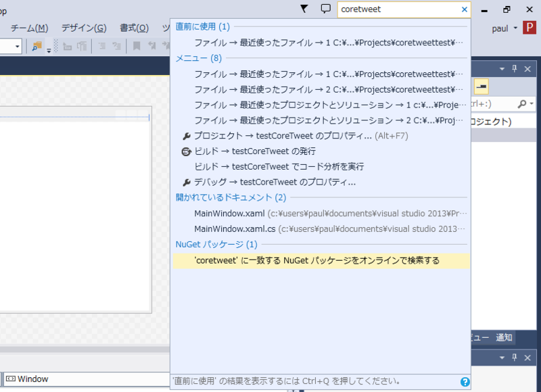Open the search options dropdown beside the magnifier

533,103
